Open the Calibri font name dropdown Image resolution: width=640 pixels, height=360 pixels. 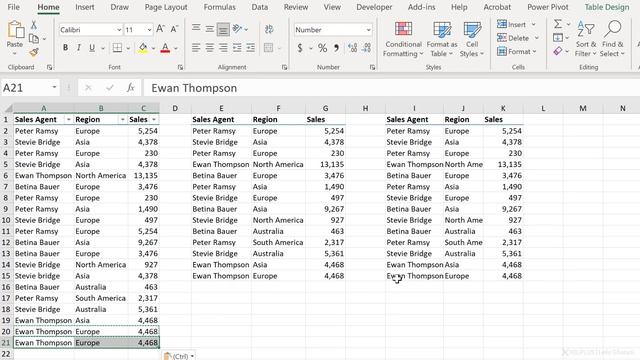(x=119, y=30)
